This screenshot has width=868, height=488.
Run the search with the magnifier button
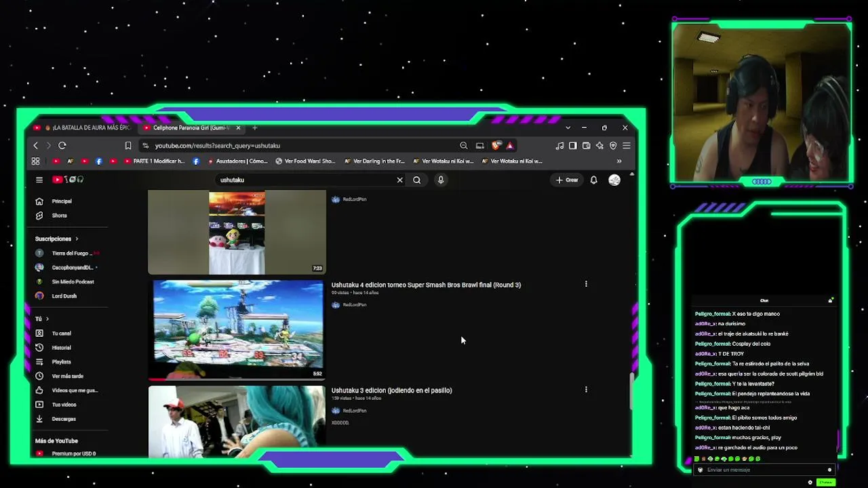click(417, 180)
